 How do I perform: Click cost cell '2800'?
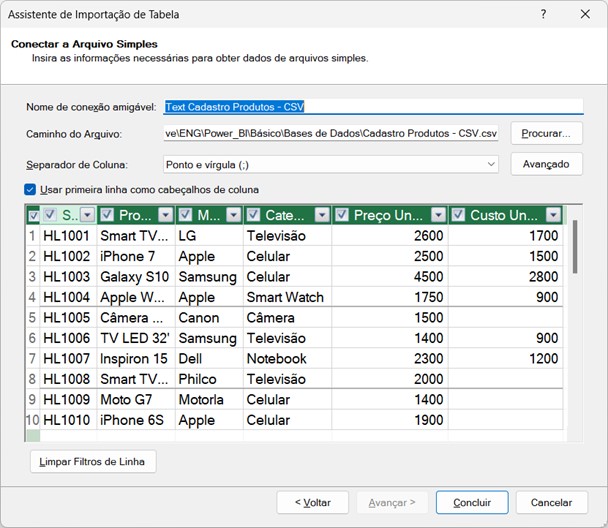coord(506,277)
